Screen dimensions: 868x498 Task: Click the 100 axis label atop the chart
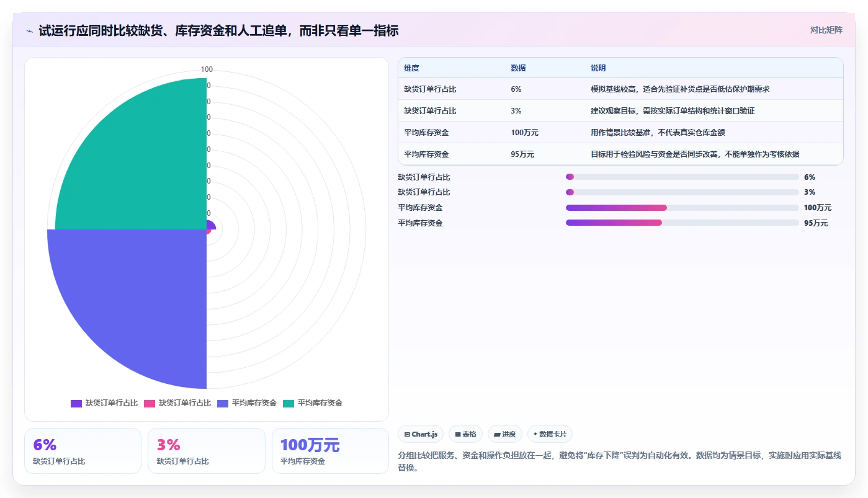tap(207, 69)
